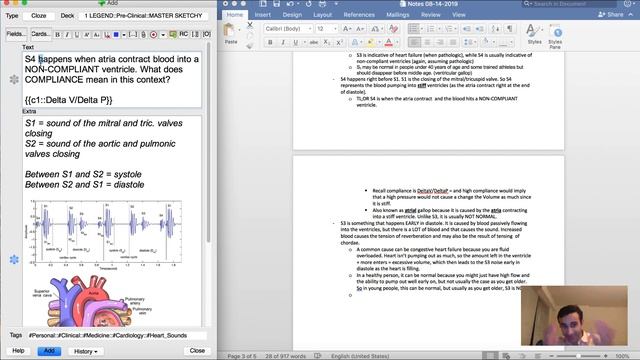Switch to Word's View tab
Image resolution: width=640 pixels, height=360 pixels.
click(x=458, y=15)
